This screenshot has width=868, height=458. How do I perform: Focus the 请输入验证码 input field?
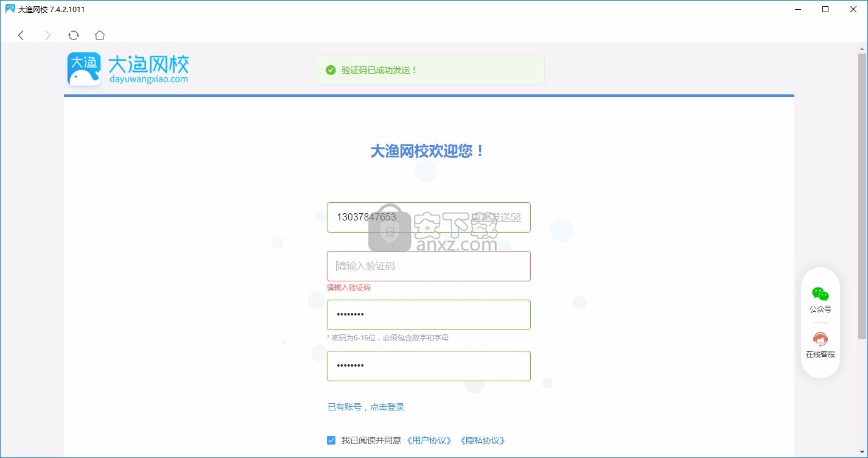(429, 266)
